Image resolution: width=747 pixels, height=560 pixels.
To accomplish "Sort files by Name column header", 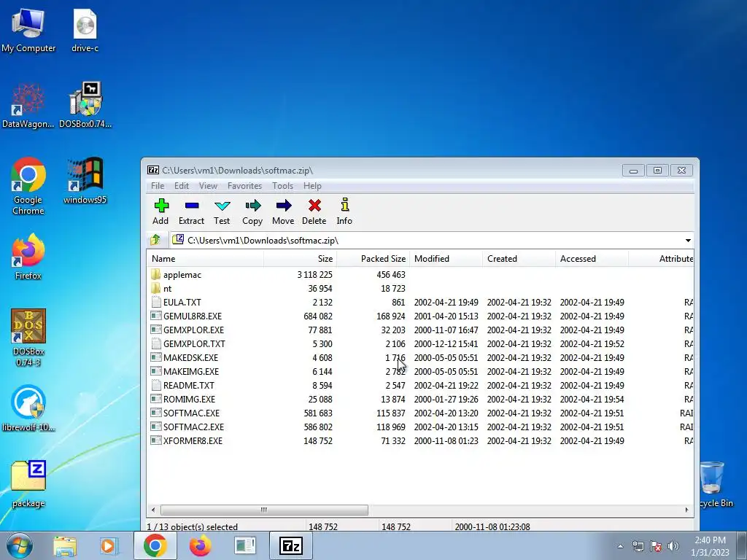I will (205, 259).
